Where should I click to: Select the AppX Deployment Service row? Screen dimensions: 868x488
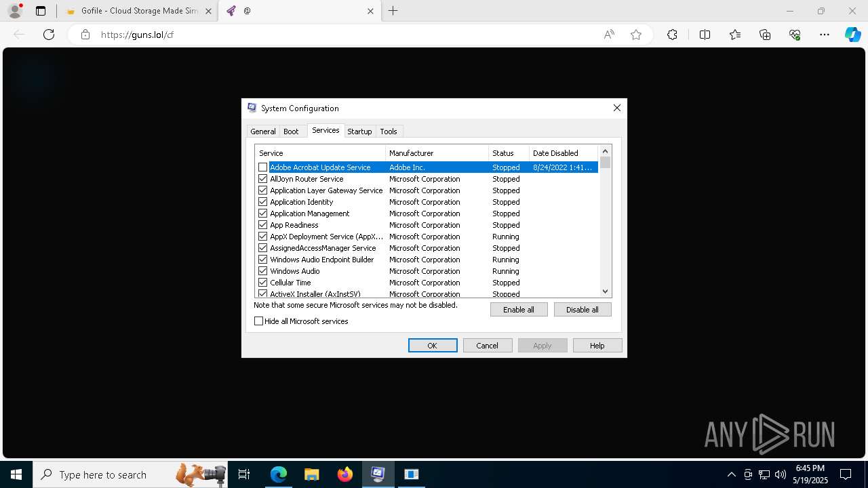pyautogui.click(x=427, y=237)
